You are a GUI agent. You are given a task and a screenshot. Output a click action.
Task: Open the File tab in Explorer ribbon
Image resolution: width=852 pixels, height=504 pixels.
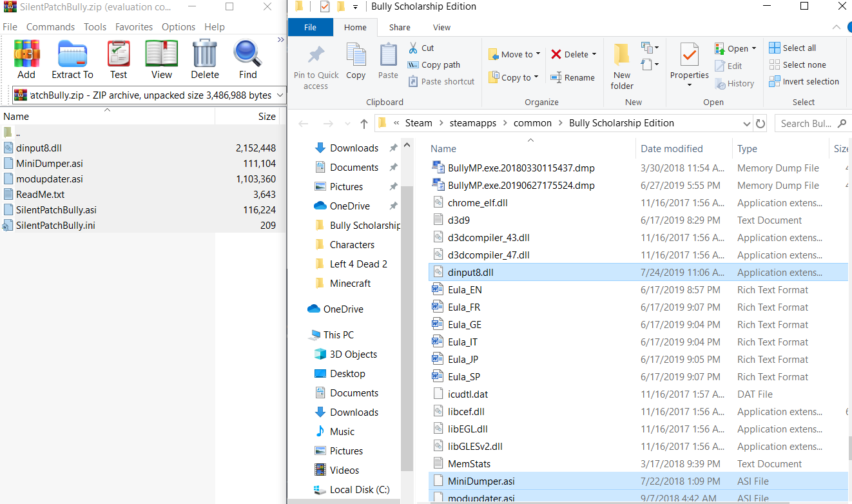pyautogui.click(x=310, y=27)
